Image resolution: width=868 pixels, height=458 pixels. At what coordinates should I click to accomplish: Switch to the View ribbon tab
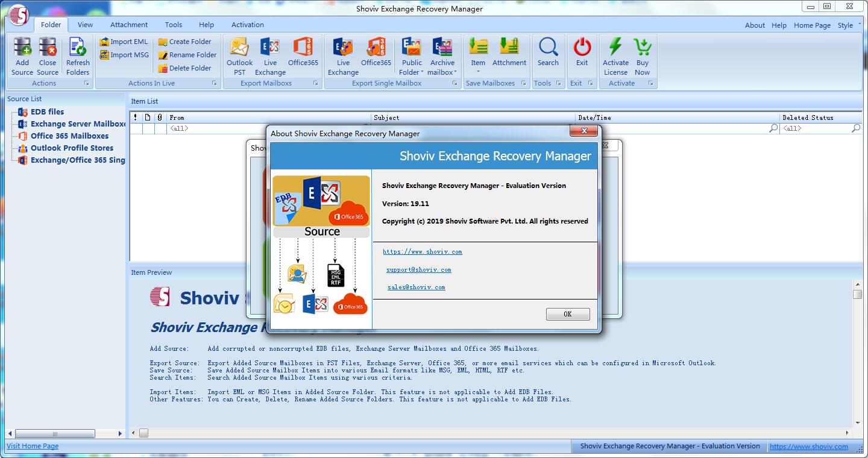85,25
